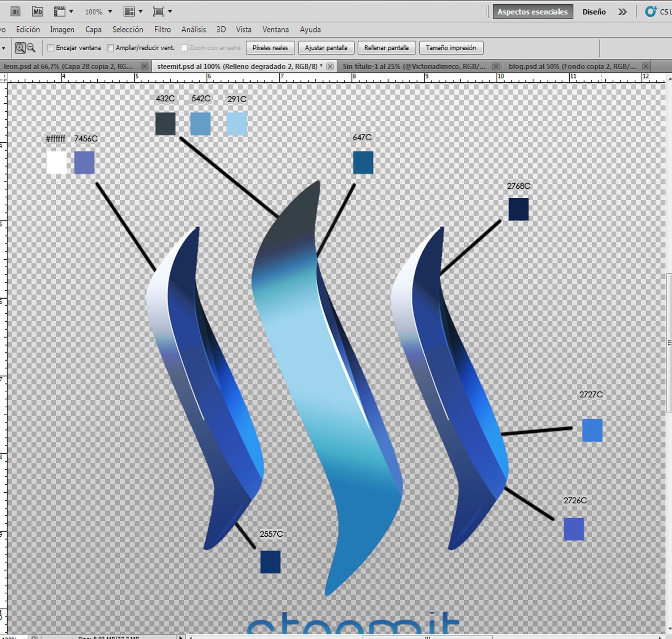The height and width of the screenshot is (639, 672).
Task: Close the Sin título-1 document tab
Action: click(x=496, y=67)
